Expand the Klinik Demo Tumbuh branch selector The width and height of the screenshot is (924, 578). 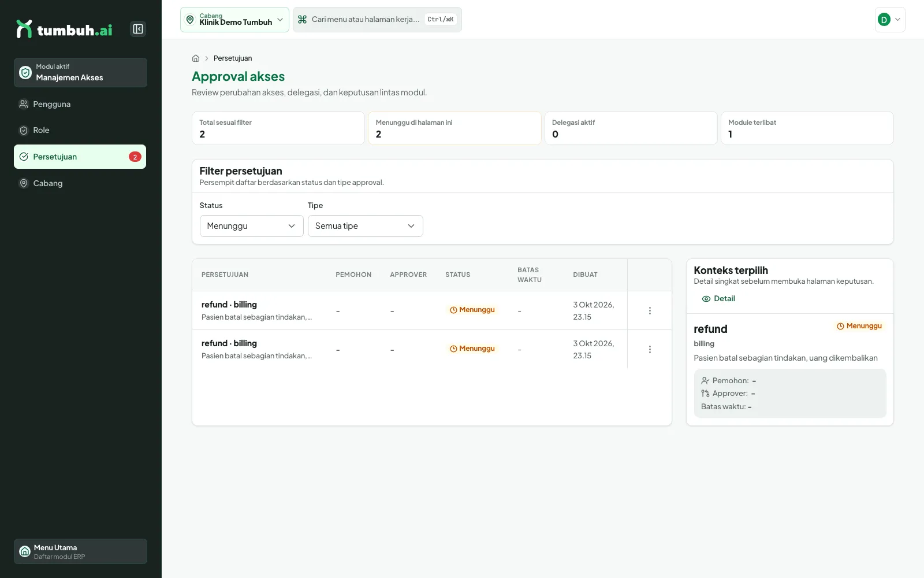[x=234, y=20]
